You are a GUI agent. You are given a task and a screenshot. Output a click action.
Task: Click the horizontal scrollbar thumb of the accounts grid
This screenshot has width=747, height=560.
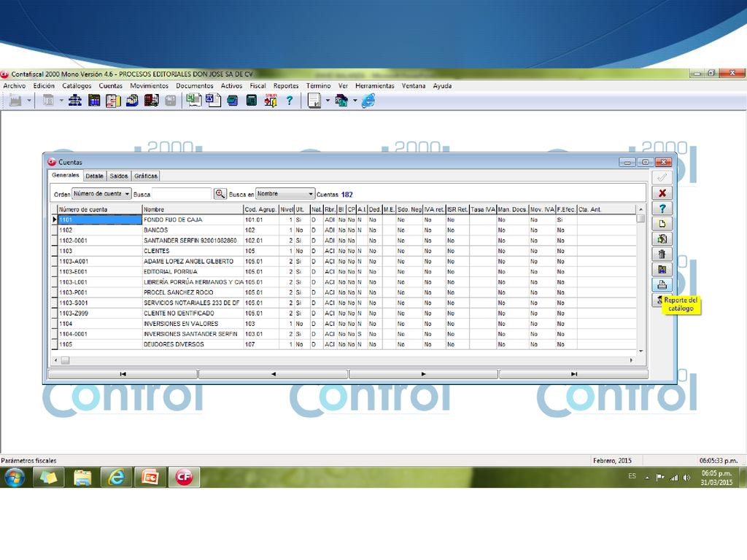click(x=65, y=360)
